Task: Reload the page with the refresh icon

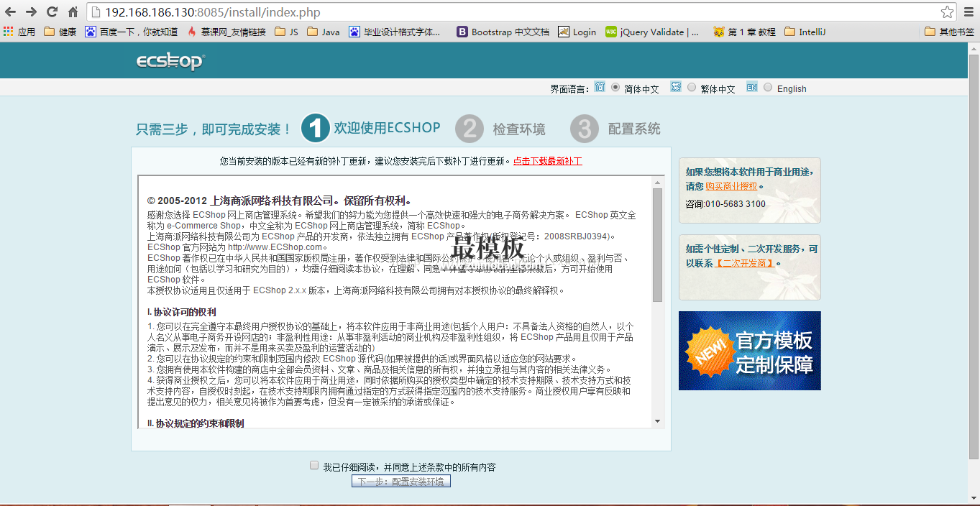Action: point(52,11)
